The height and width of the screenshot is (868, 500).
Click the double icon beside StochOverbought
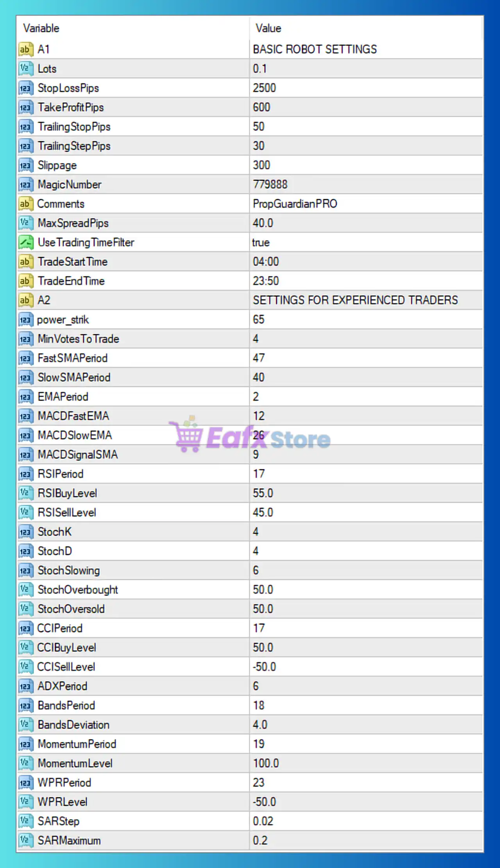point(25,590)
